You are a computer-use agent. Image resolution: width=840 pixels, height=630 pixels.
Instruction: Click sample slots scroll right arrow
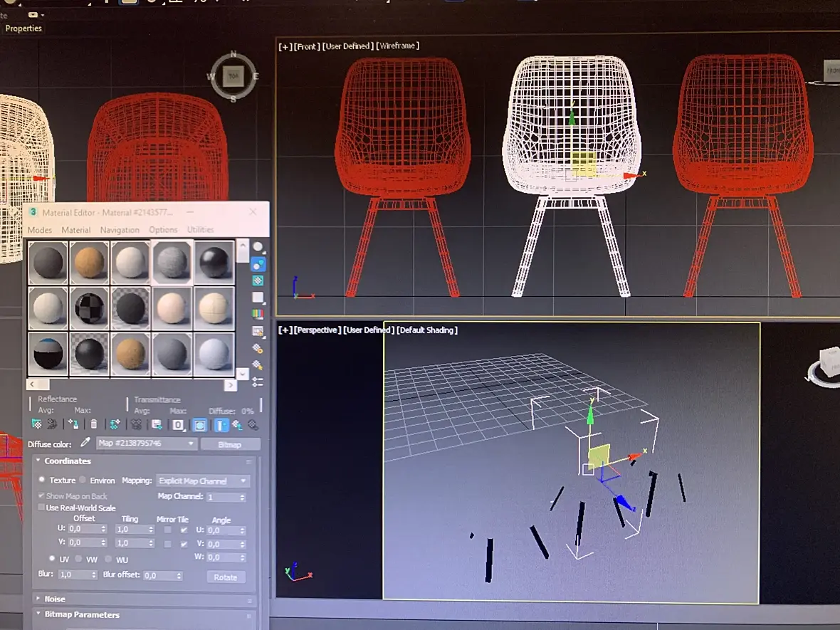[231, 384]
